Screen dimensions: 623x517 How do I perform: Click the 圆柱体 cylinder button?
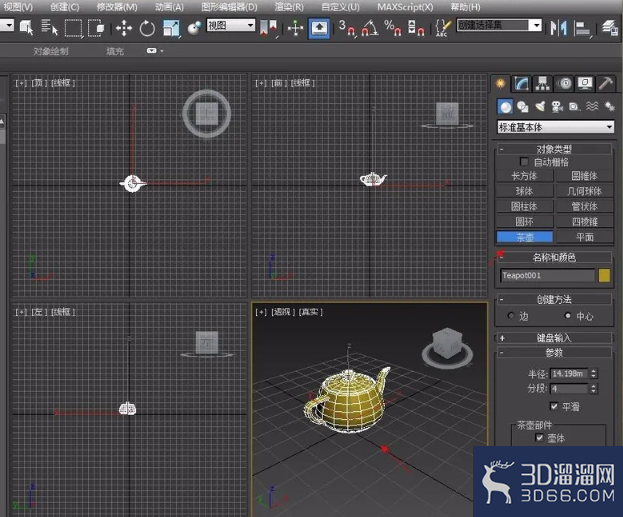tap(524, 206)
